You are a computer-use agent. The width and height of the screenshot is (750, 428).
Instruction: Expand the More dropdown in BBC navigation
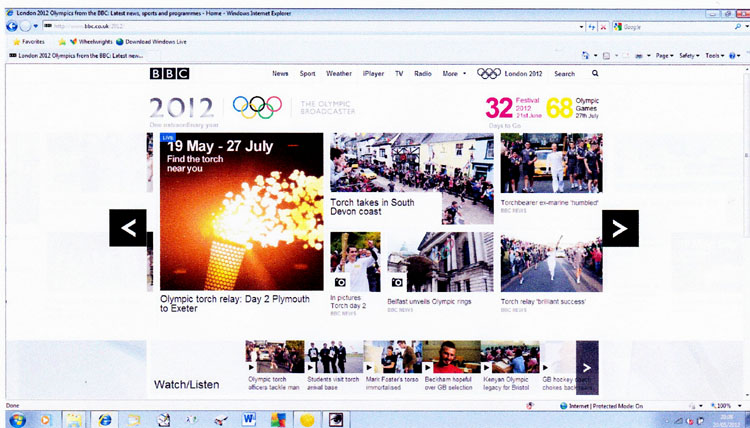[454, 74]
